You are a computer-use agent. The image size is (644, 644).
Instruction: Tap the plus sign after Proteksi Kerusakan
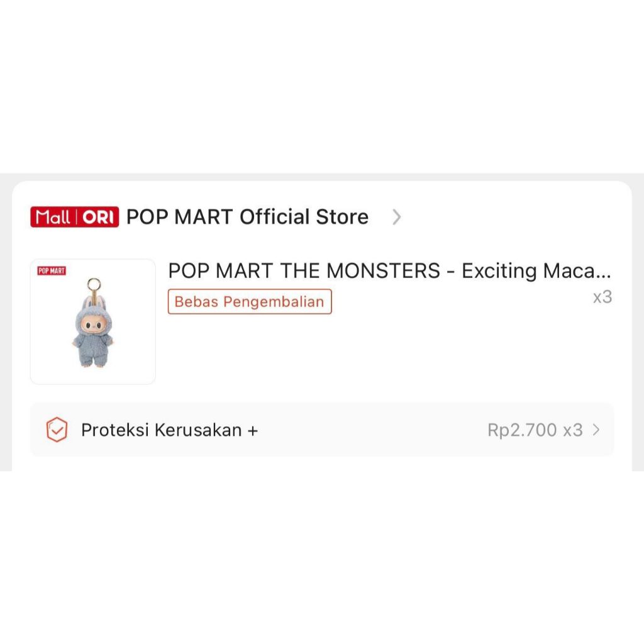point(253,430)
